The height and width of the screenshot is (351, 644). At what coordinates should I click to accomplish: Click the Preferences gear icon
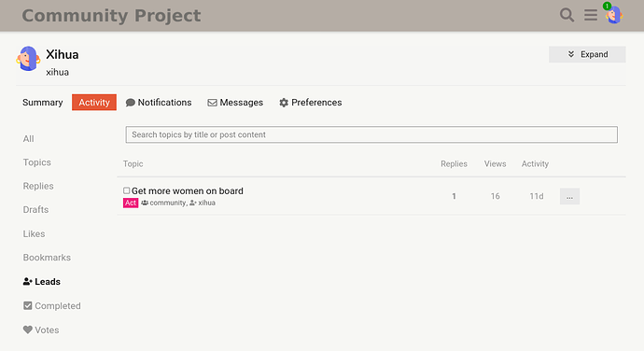point(284,103)
